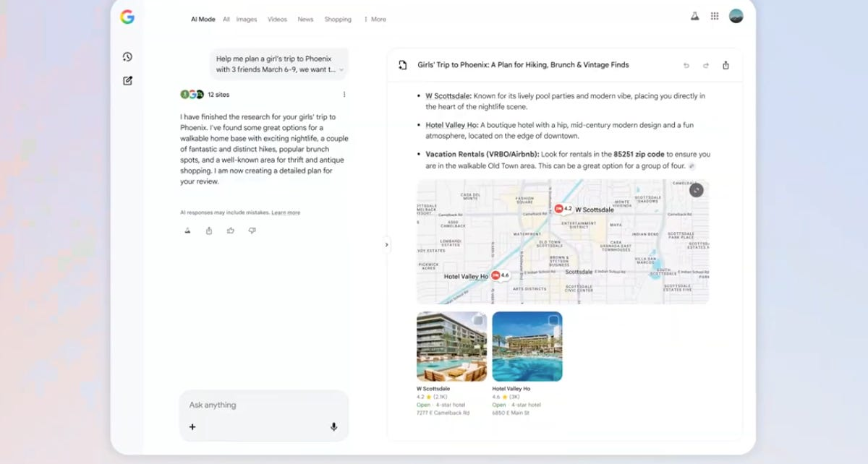
Task: Open Google Labs flask icon
Action: [694, 17]
